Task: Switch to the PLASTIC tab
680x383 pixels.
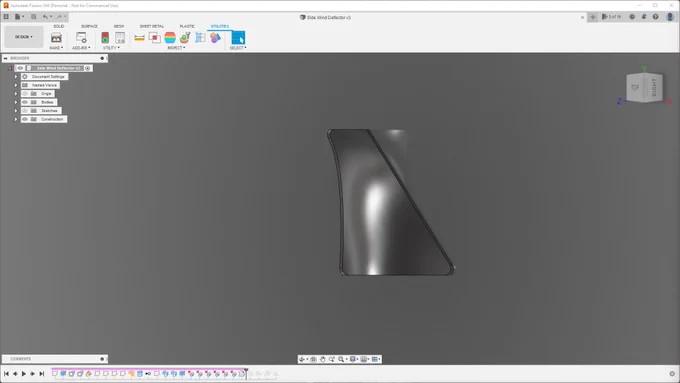Action: pos(187,26)
